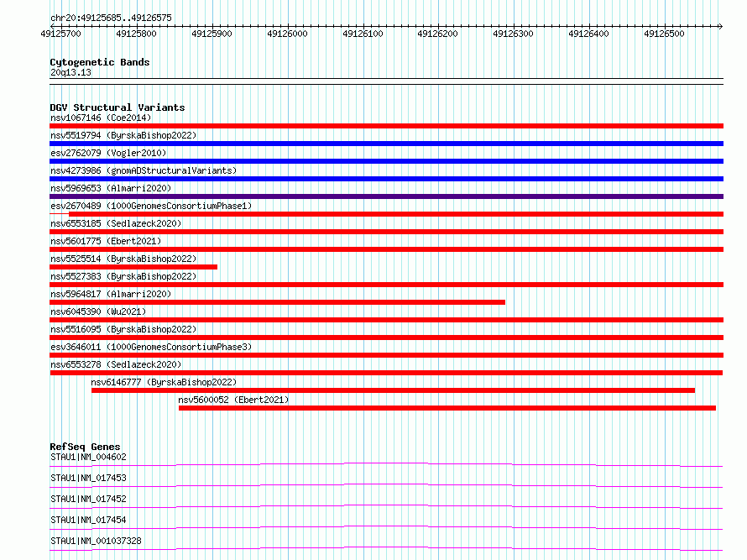Open STAU1|NM_017454 transcript
The width and height of the screenshot is (747, 560).
(88, 520)
